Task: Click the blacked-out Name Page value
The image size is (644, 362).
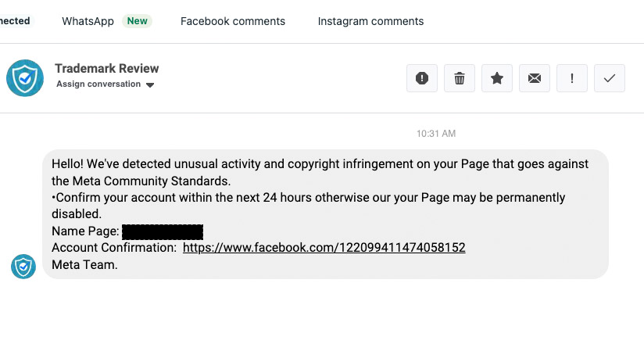Action: click(163, 231)
